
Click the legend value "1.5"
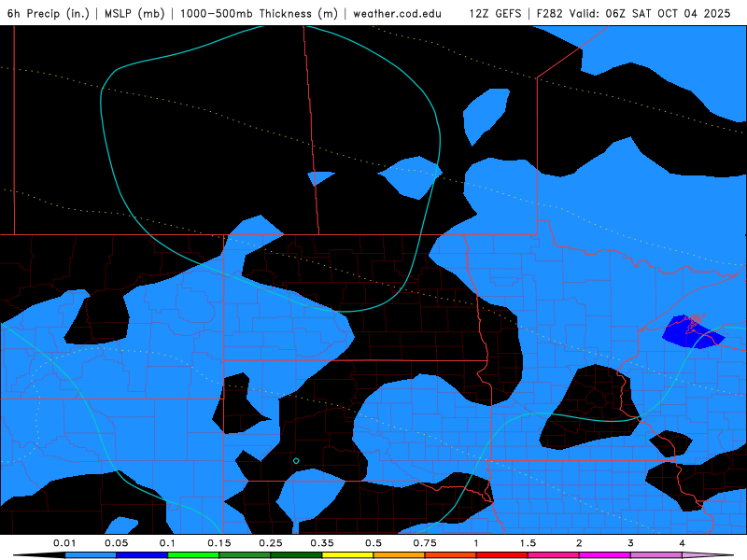coord(528,543)
